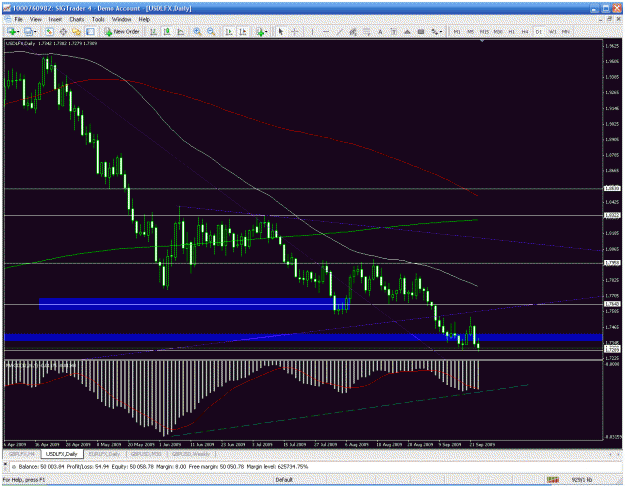Open the File menu
Viewport: 625px width, 486px height.
coord(18,19)
